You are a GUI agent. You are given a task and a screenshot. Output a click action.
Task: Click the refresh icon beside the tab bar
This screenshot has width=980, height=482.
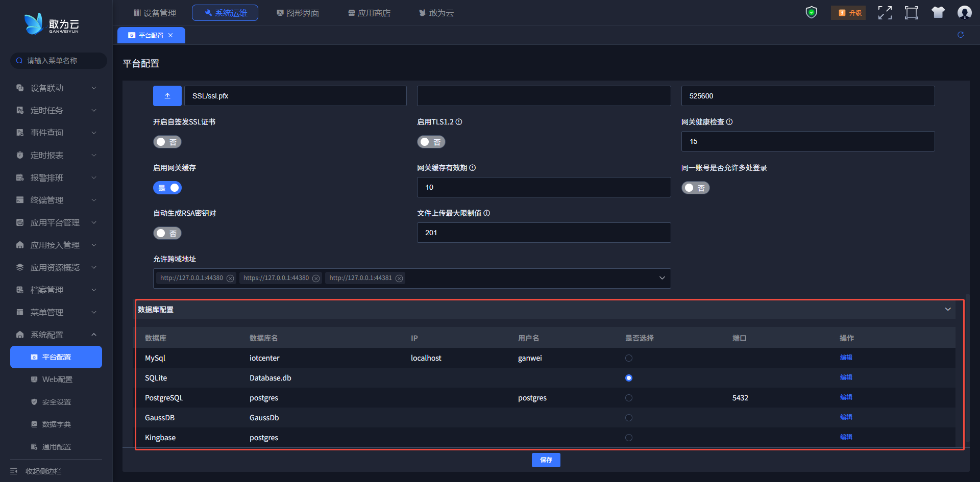tap(960, 35)
